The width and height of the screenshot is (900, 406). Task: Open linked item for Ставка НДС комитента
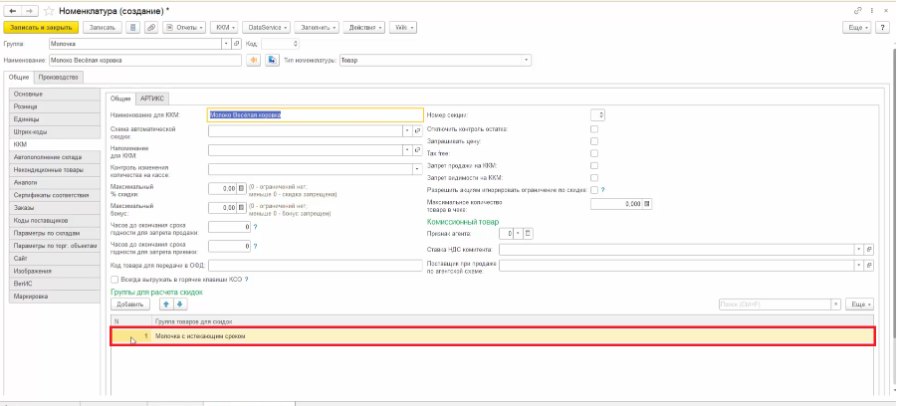[869, 250]
